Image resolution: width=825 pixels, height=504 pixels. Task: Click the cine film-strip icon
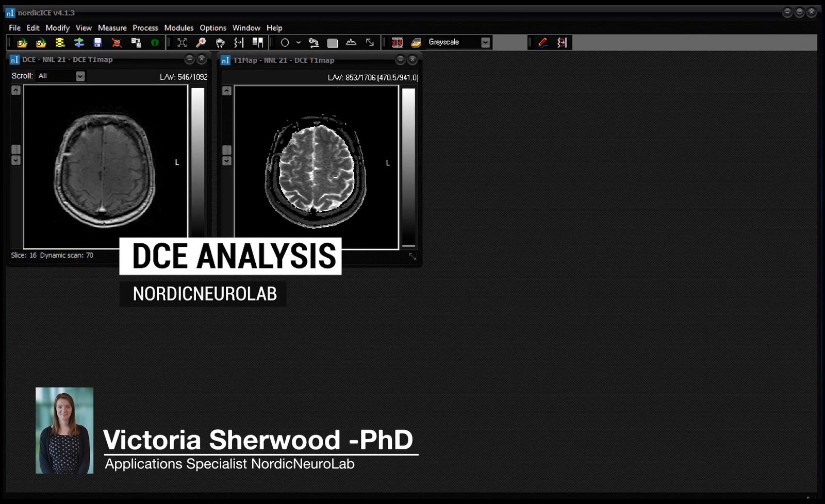click(397, 43)
